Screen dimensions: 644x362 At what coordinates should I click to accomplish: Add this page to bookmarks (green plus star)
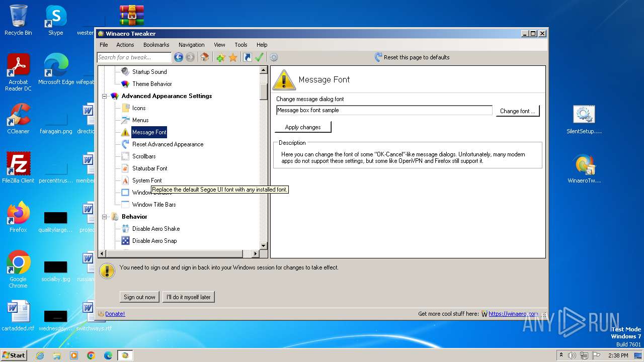click(221, 57)
